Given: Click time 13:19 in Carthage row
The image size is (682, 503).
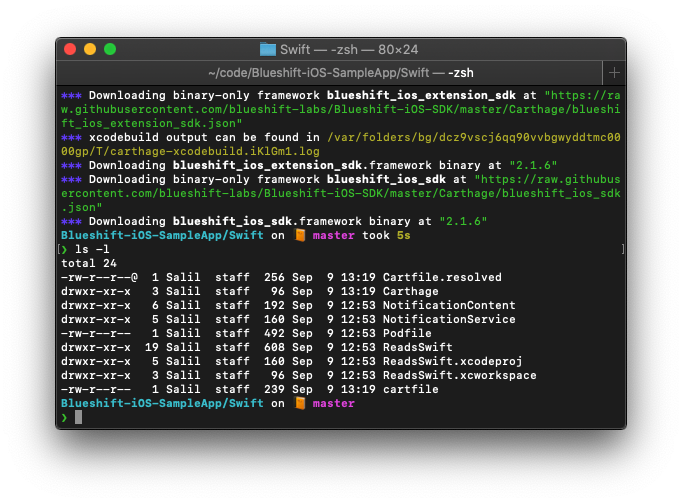Looking at the screenshot, I should 358,291.
